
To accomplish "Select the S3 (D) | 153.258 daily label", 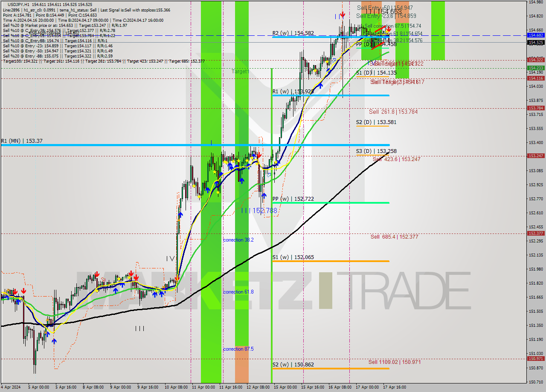I will tap(376, 151).
